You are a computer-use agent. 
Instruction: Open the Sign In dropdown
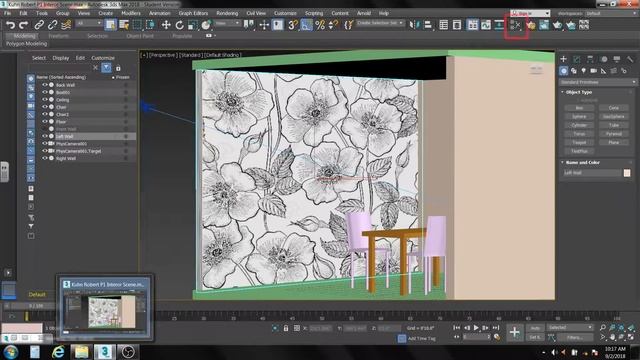[530, 13]
